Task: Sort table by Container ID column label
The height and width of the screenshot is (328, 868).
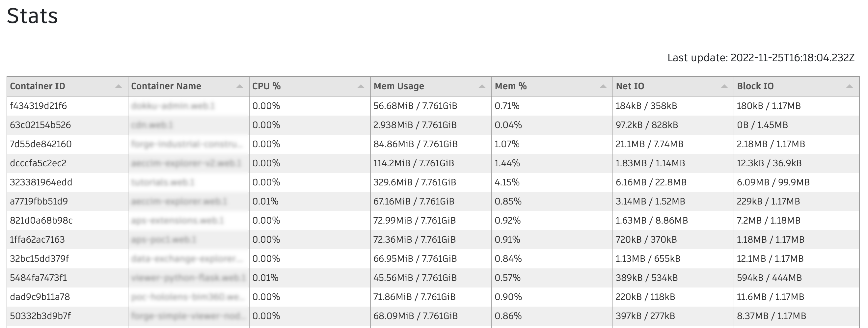Action: 38,86
